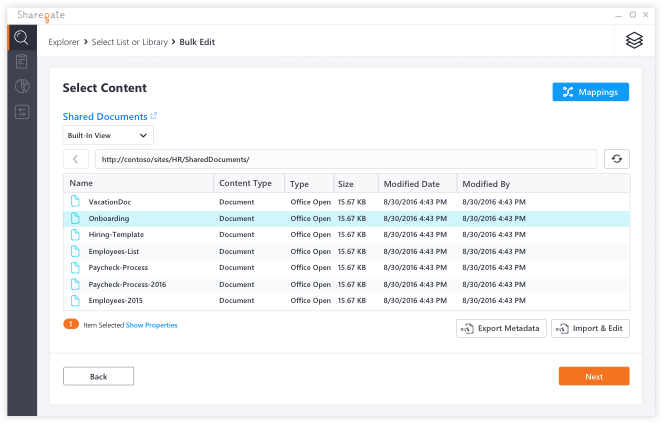Open the Show Properties link

tap(152, 325)
